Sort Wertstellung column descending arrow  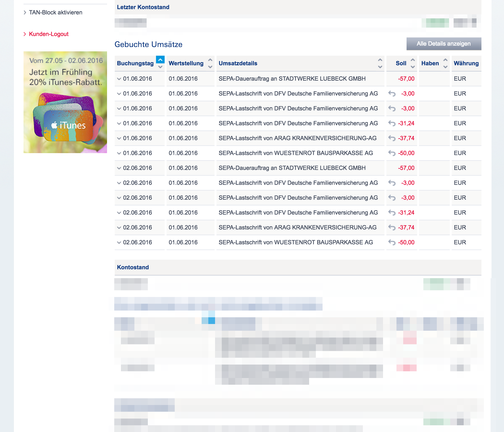pos(210,67)
